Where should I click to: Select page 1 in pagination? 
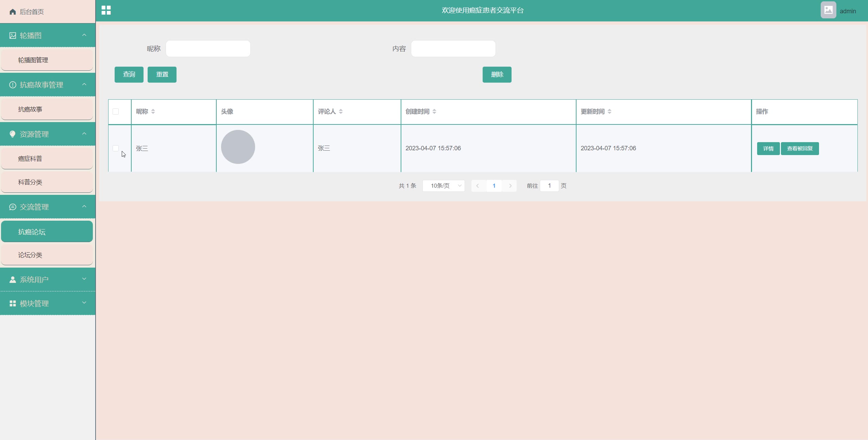click(x=494, y=186)
